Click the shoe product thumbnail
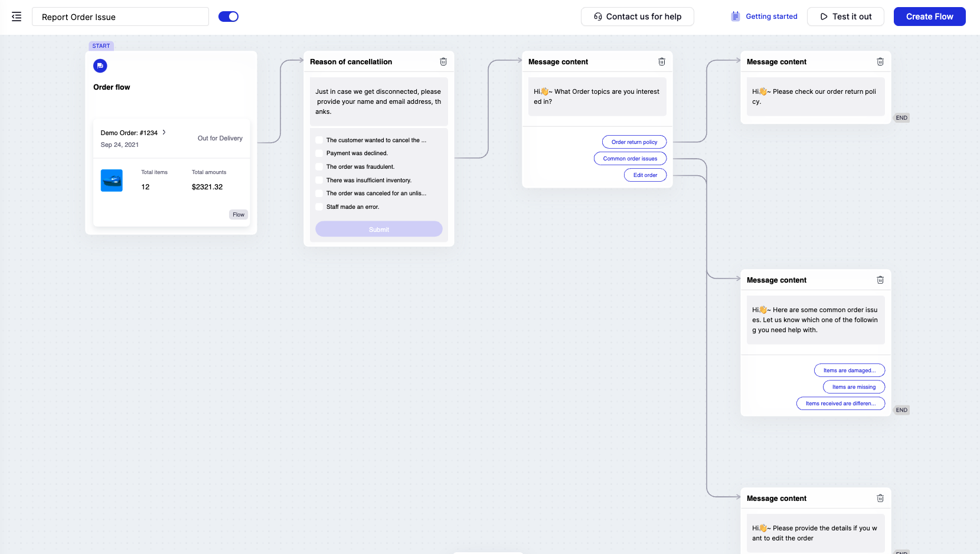Viewport: 980px width, 554px height. pyautogui.click(x=112, y=181)
